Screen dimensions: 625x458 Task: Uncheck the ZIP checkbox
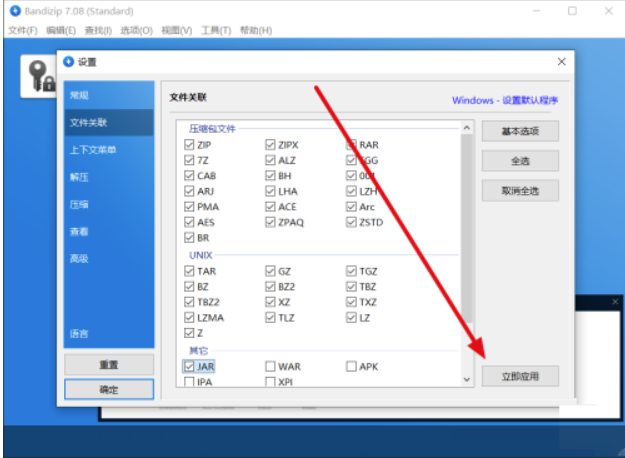click(x=189, y=145)
